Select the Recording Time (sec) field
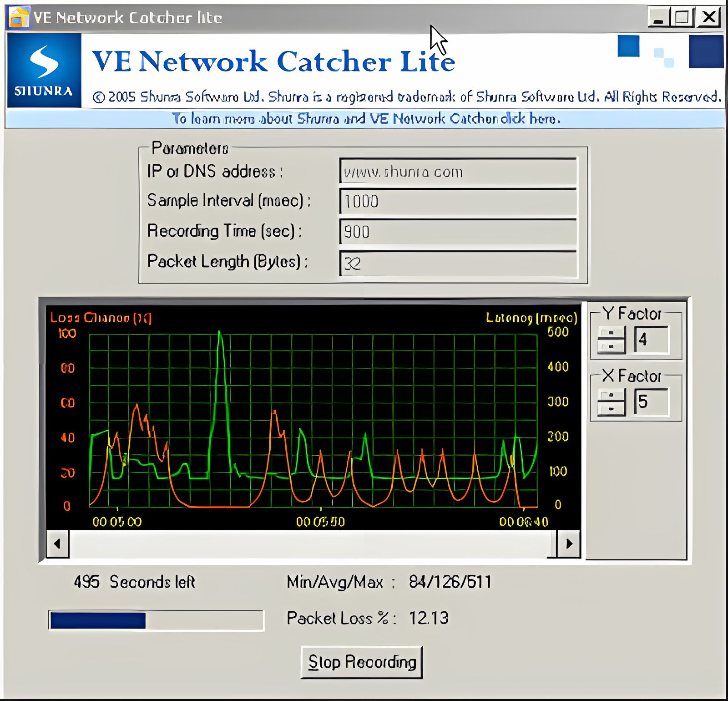The height and width of the screenshot is (701, 728). point(458,232)
